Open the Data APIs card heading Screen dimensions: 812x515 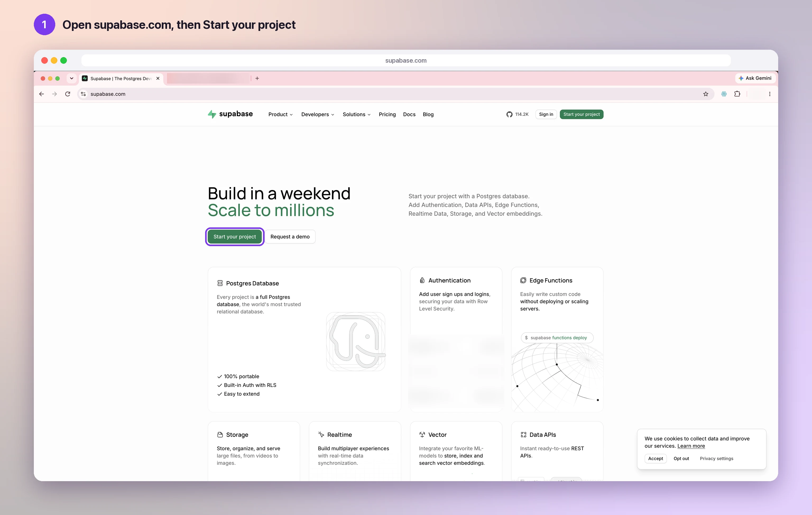pyautogui.click(x=543, y=435)
